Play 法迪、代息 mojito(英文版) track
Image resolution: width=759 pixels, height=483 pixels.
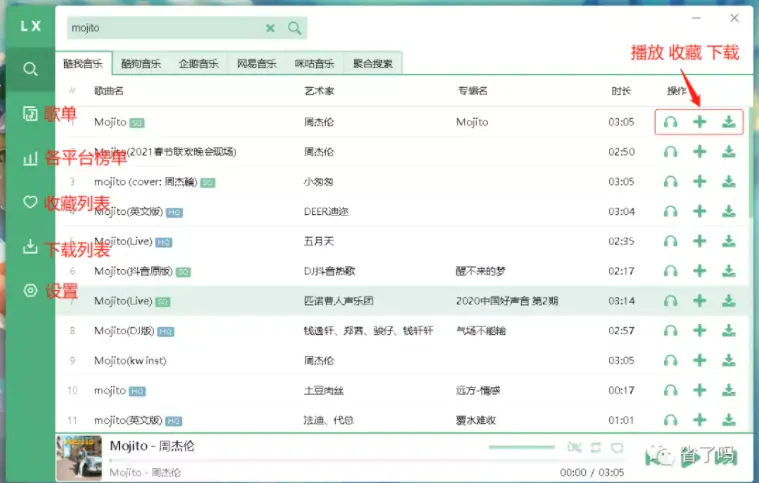[670, 420]
